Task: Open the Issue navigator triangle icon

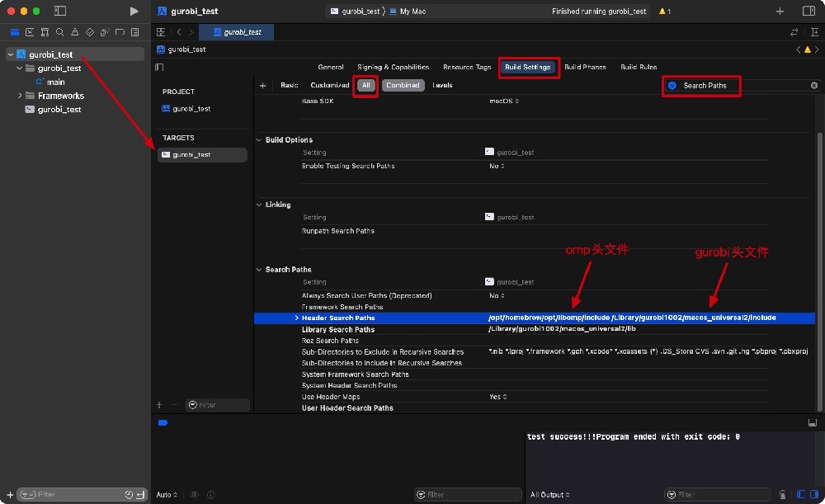Action: (x=75, y=32)
